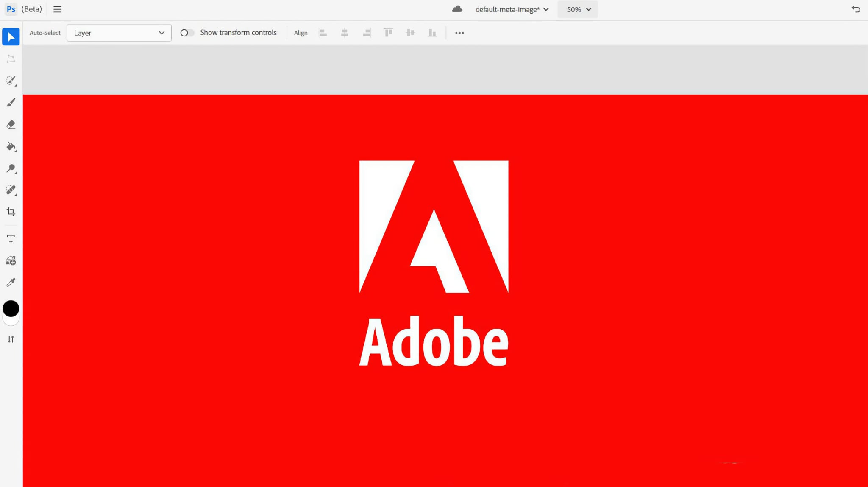The height and width of the screenshot is (487, 868).
Task: Click the Adobe wordmark text on canvas
Action: coord(434,341)
